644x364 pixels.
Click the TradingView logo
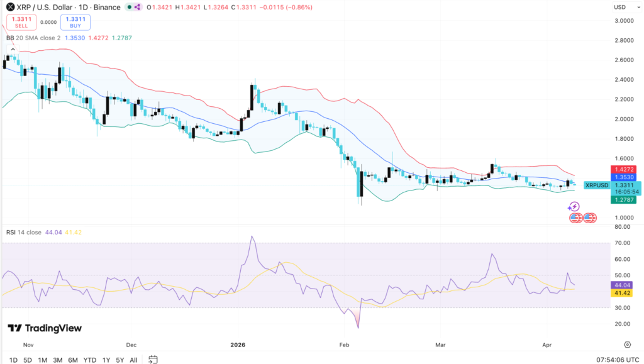tap(44, 328)
